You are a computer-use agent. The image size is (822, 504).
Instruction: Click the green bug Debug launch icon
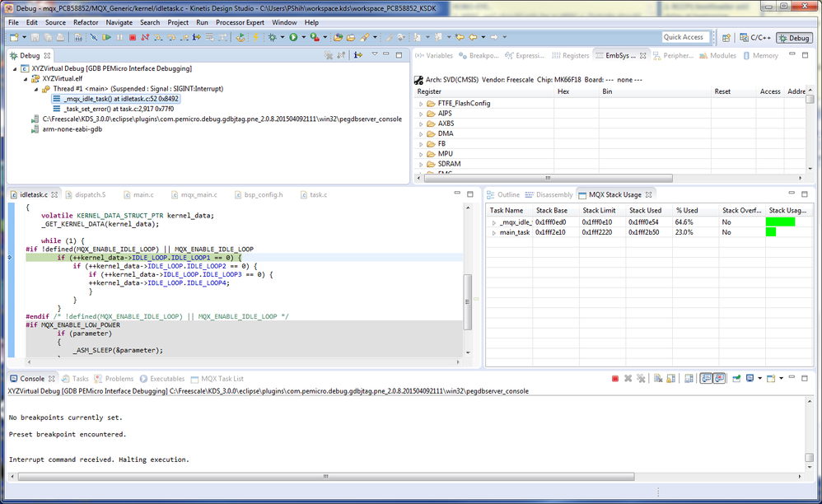[x=272, y=37]
